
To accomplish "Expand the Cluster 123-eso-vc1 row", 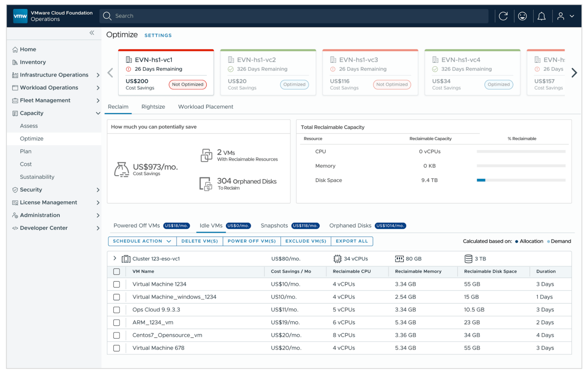I will (115, 258).
